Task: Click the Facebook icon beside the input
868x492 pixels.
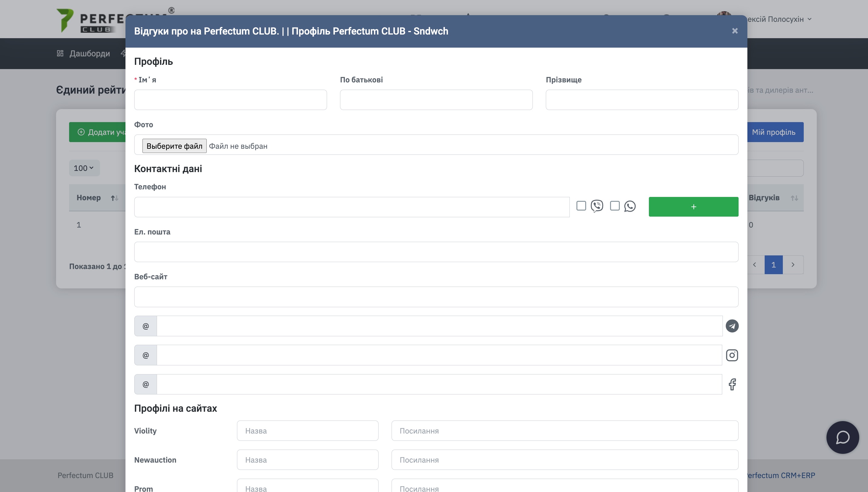Action: (x=732, y=384)
